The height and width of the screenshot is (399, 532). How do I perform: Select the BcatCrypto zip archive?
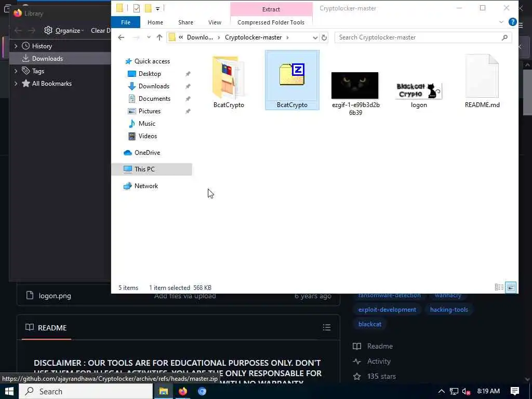(x=292, y=80)
